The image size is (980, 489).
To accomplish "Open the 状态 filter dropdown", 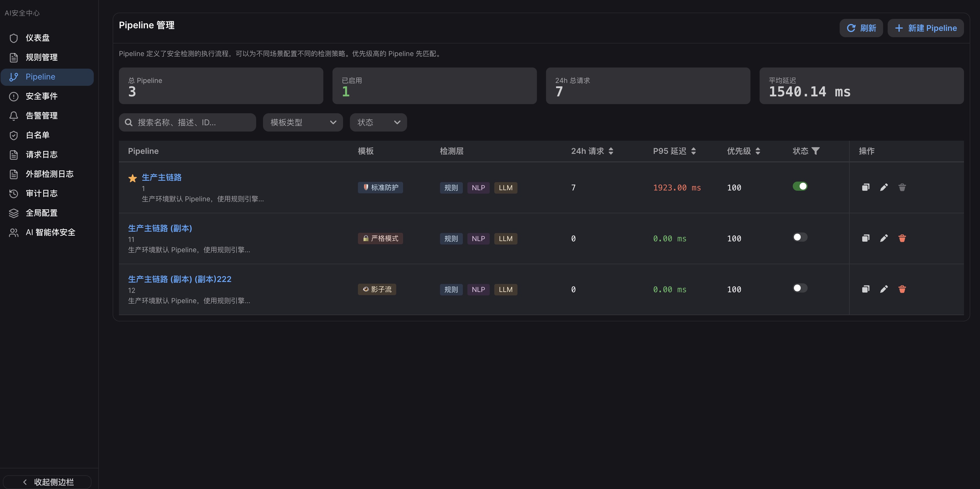I will point(378,122).
